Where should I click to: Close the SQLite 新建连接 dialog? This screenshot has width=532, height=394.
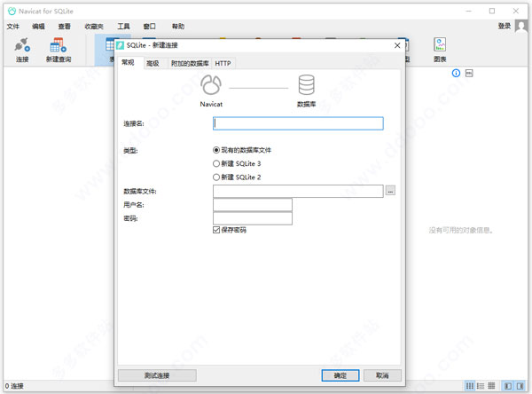point(397,45)
